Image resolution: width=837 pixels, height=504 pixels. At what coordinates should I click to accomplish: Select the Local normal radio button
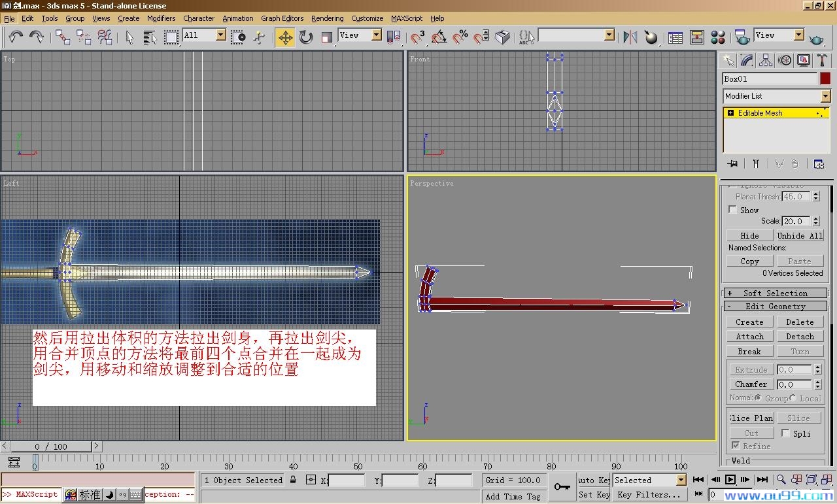click(x=793, y=397)
